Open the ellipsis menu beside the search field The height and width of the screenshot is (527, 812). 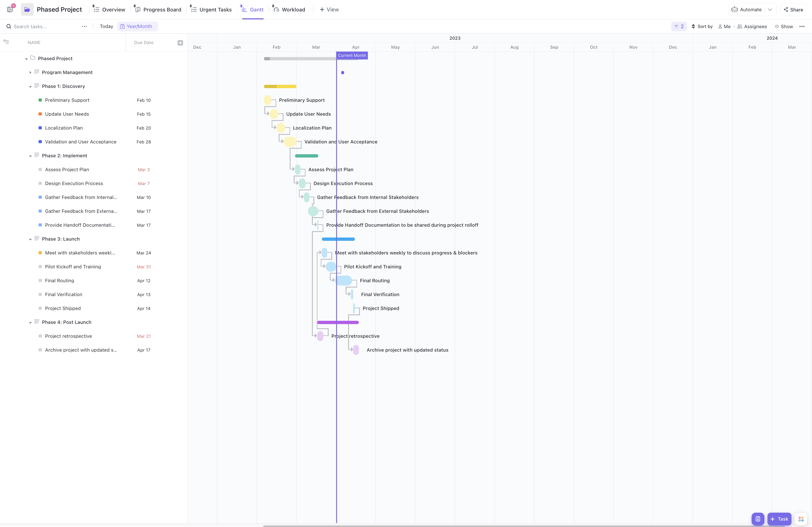[84, 26]
